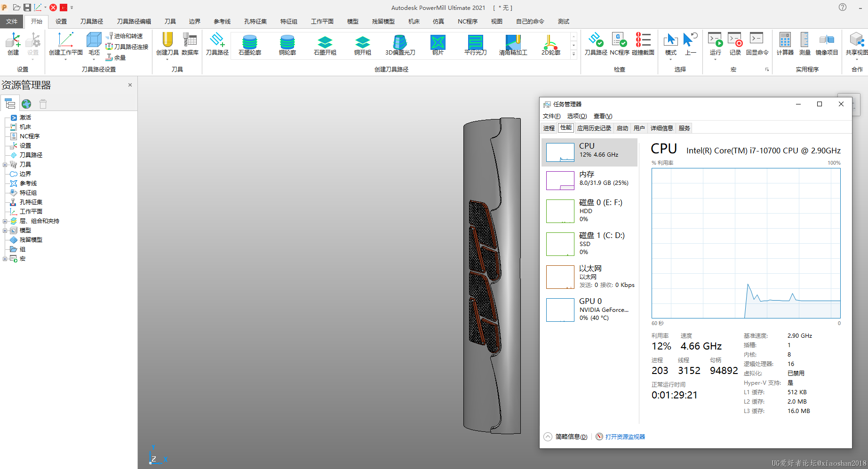Select 磁盘 1 (C: D:) performance item
The image size is (868, 469).
click(589, 244)
